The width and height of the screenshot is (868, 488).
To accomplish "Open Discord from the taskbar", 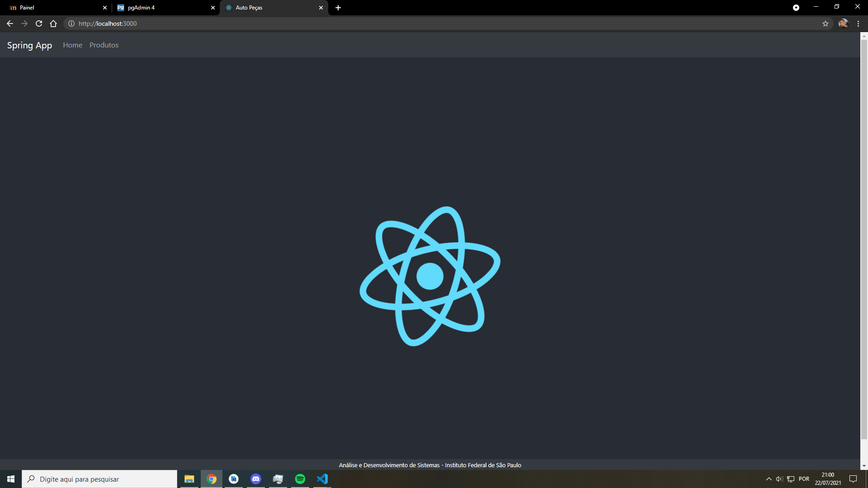I will [x=256, y=479].
